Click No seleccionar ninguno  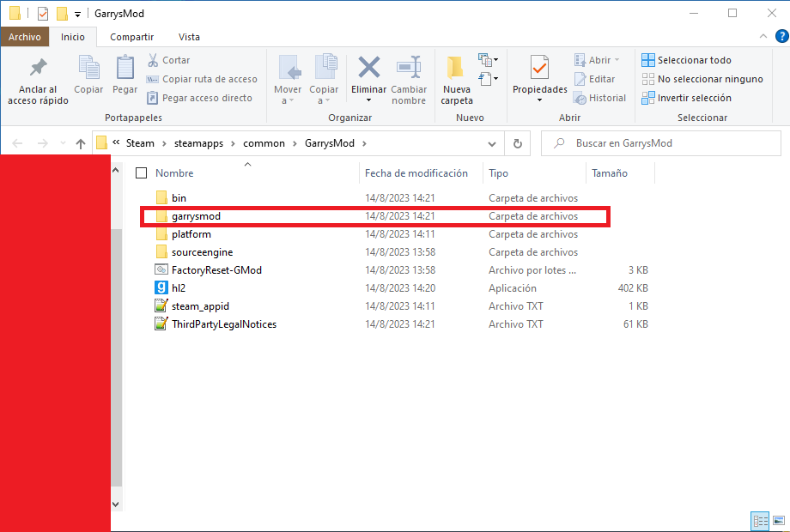pos(702,79)
